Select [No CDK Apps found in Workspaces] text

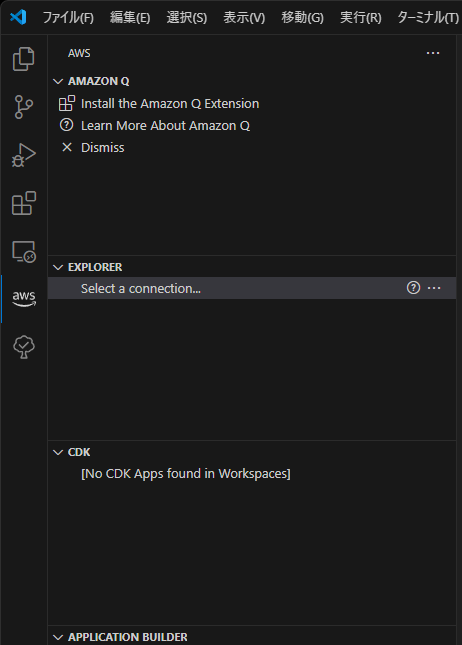186,474
